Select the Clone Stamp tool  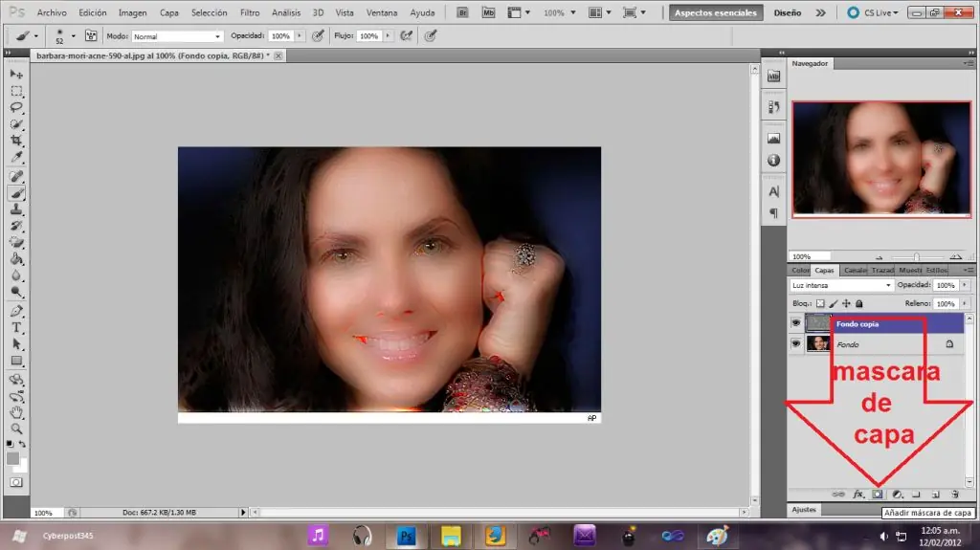click(16, 209)
